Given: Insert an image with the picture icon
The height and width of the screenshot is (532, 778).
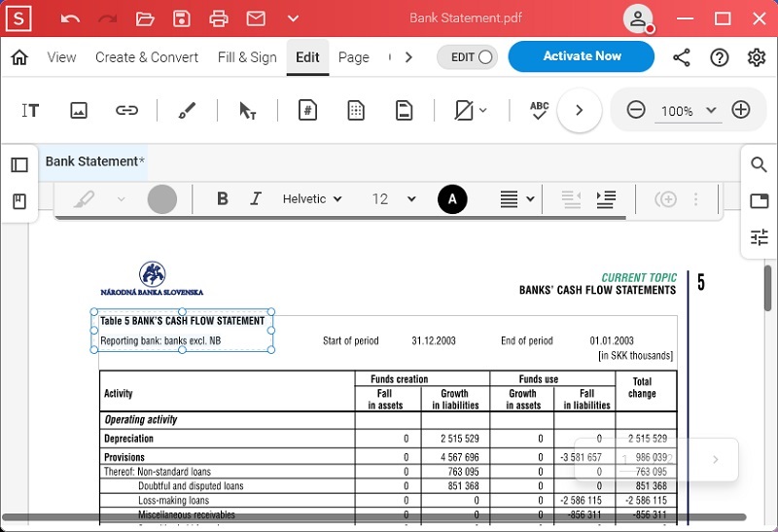Looking at the screenshot, I should click(79, 110).
